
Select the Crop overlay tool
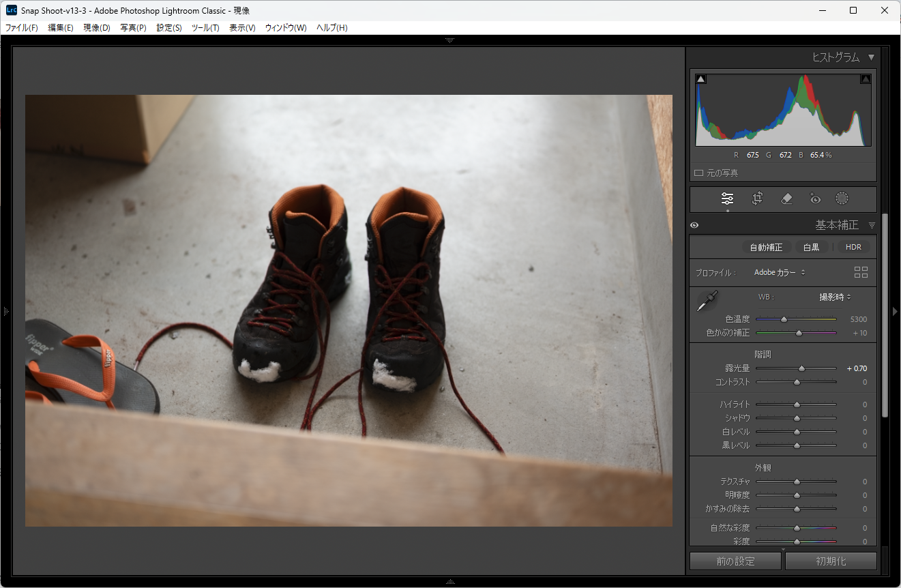[757, 199]
